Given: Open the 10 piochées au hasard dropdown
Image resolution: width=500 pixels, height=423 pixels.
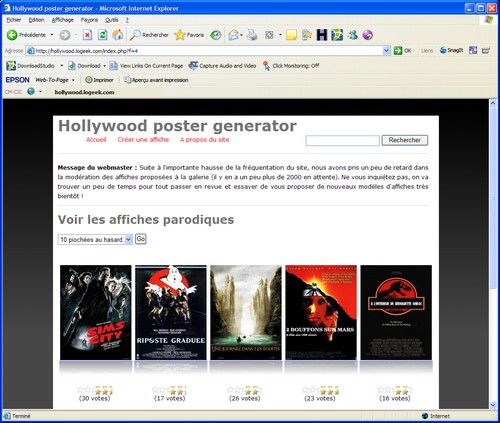Looking at the screenshot, I should [95, 239].
